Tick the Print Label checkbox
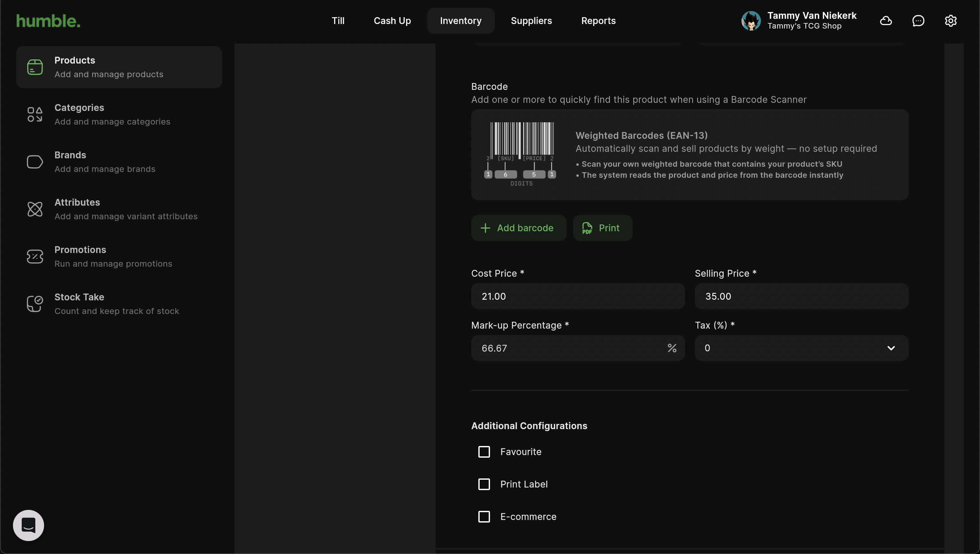This screenshot has width=980, height=554. point(484,484)
